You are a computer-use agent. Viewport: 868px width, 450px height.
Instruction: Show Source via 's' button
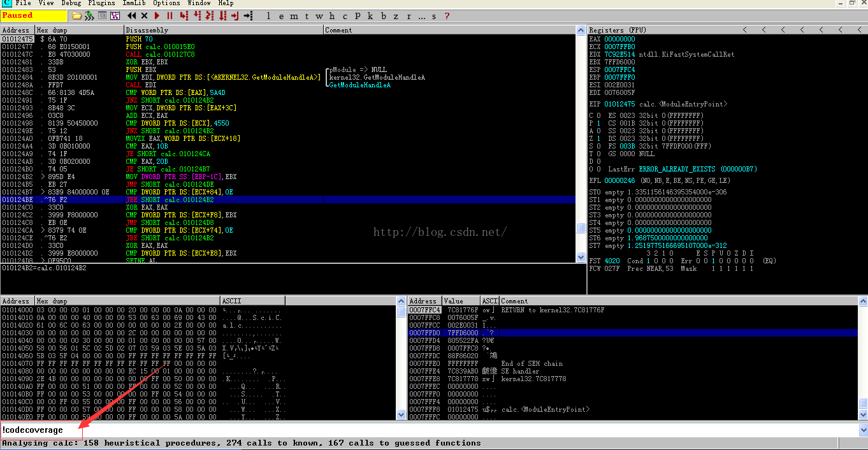click(x=434, y=16)
